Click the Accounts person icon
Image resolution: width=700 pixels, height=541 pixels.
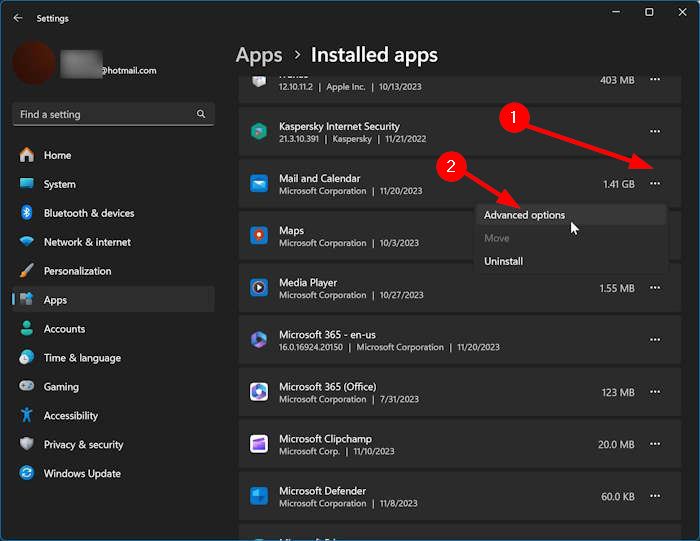click(x=27, y=329)
